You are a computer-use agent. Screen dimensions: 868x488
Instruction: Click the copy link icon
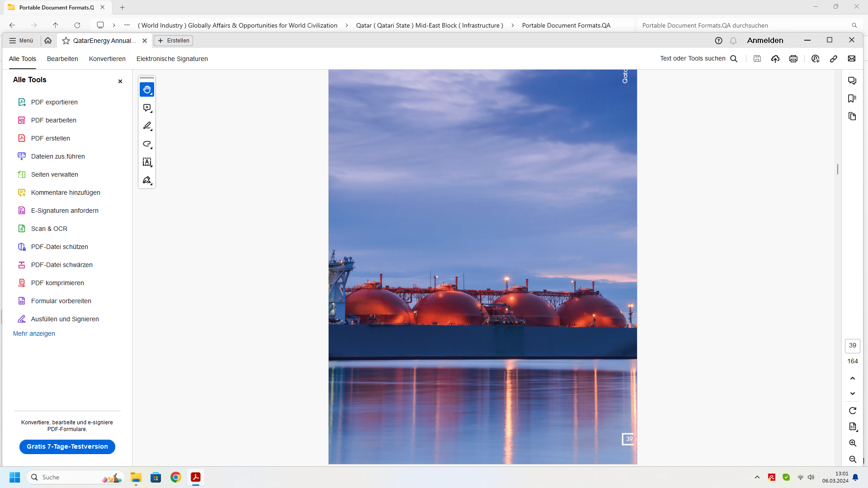coord(834,59)
